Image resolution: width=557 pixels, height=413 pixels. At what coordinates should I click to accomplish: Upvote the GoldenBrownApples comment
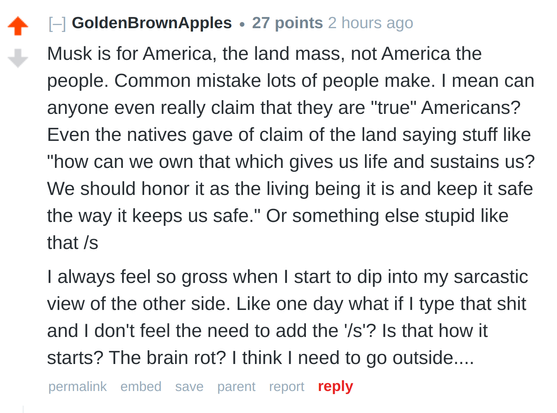pos(18,26)
